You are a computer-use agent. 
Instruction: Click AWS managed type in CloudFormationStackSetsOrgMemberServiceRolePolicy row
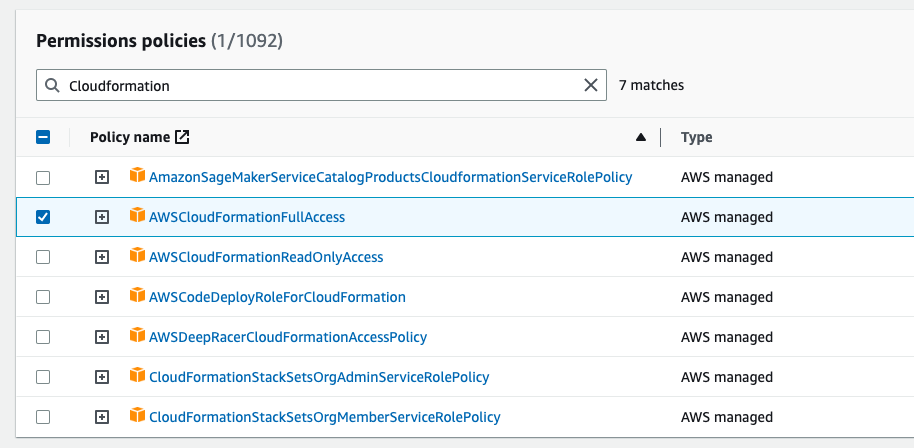tap(727, 417)
